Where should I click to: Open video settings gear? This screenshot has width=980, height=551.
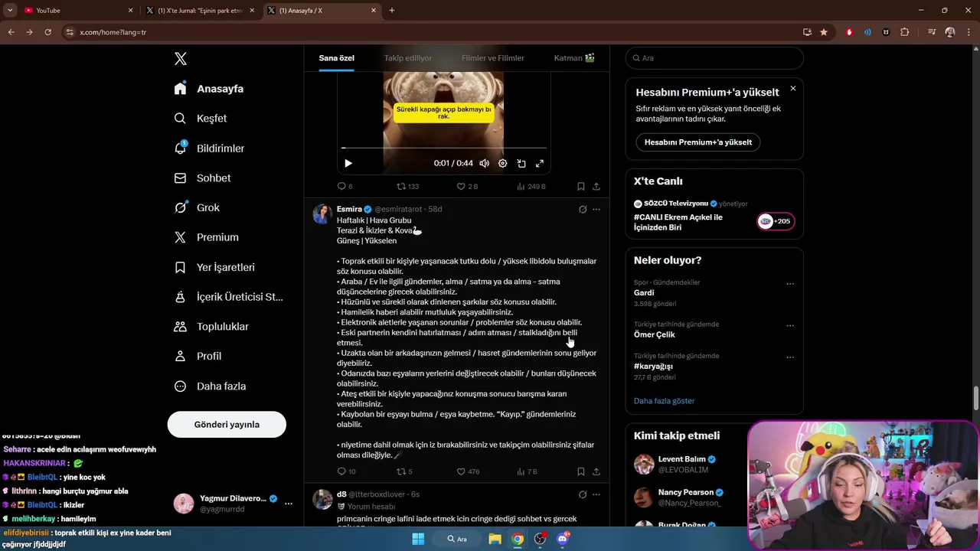coord(502,163)
